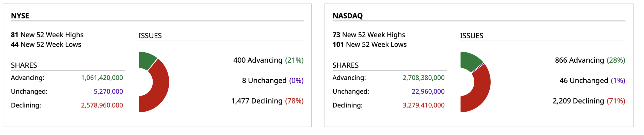Viewport: 644px width, 135px height.
Task: Click NASDAQ advancing shares value 2,708,380,000
Action: click(x=423, y=78)
